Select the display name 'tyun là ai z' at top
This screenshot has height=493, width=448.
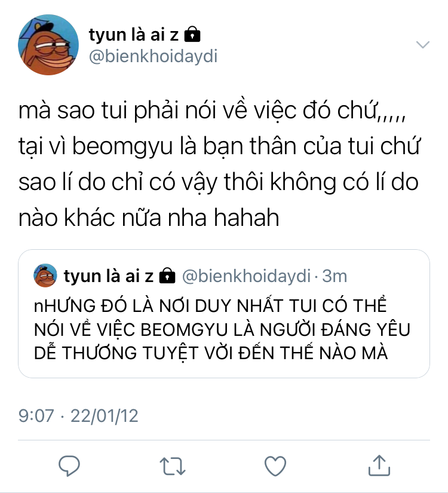[x=134, y=34]
